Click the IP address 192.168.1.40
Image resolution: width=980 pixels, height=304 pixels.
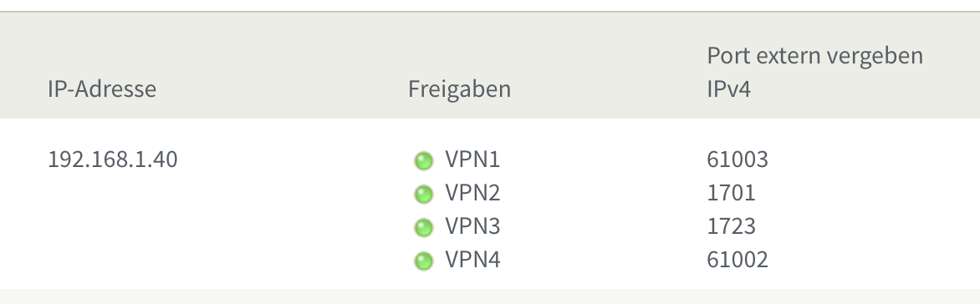tap(113, 160)
